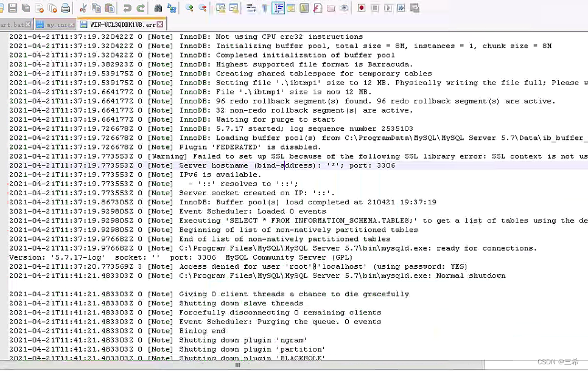Click the 'Access denied for user' line
The height and width of the screenshot is (371, 588).
tap(238, 267)
